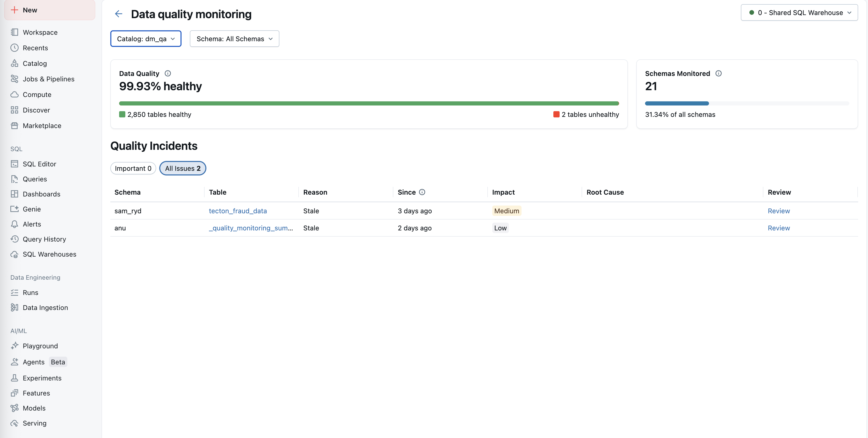Click the back arrow next to page title
This screenshot has height=438, width=868.
click(118, 14)
